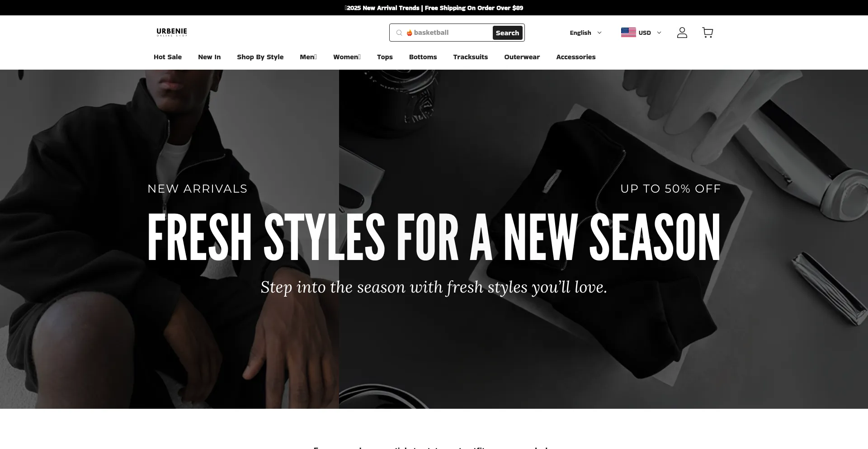Open the Hot Sale menu item
The width and height of the screenshot is (868, 449).
point(168,57)
